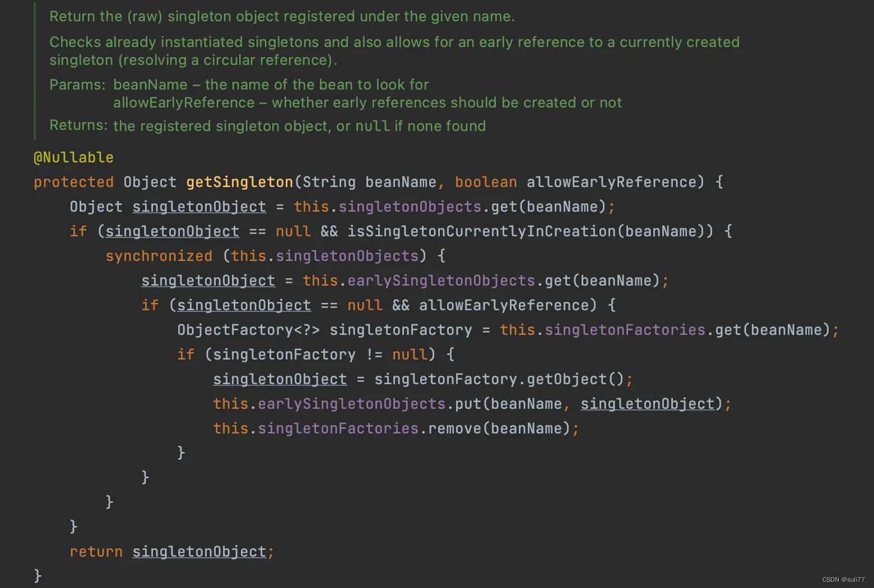Click singletonObjects inside the synchronized parentheses
874x588 pixels.
pyautogui.click(x=347, y=256)
